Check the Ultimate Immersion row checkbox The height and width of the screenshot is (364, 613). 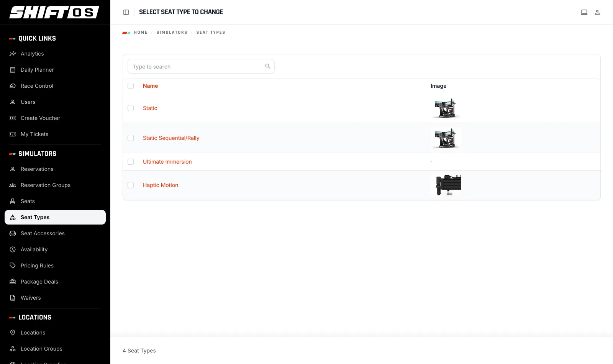[131, 162]
